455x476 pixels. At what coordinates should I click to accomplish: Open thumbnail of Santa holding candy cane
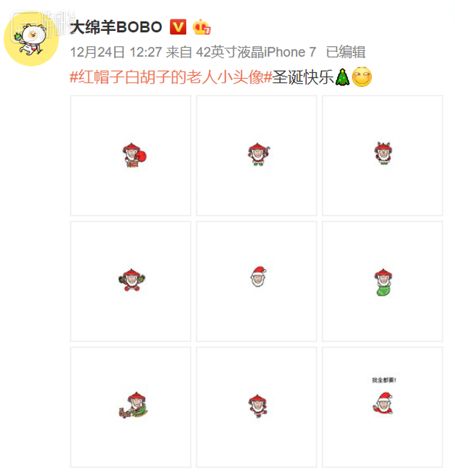tap(257, 155)
